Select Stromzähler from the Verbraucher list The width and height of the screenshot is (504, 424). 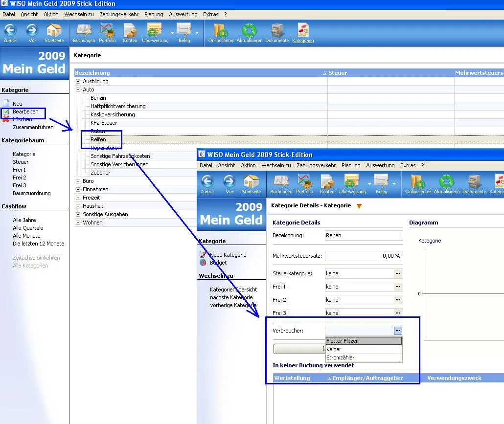coord(341,357)
